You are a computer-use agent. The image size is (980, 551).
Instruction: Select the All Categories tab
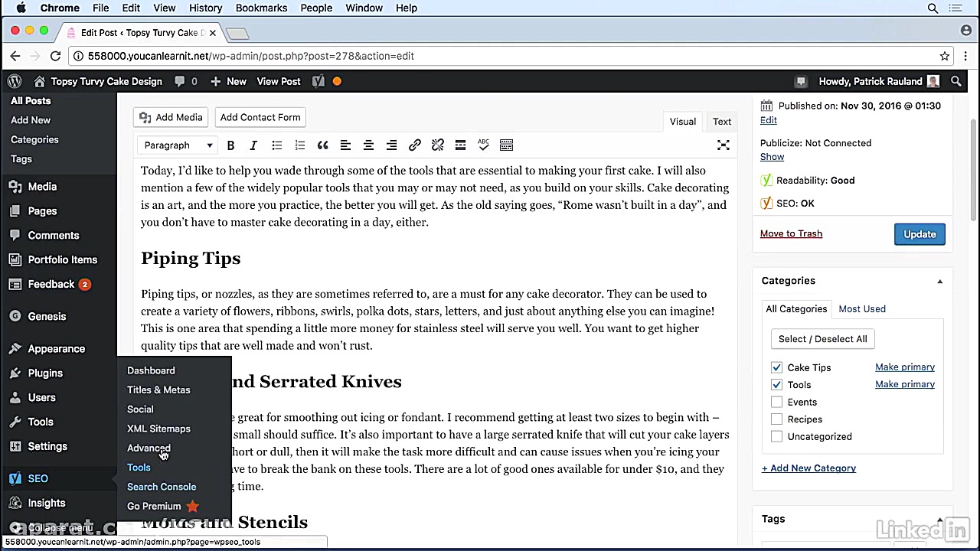[x=796, y=309]
